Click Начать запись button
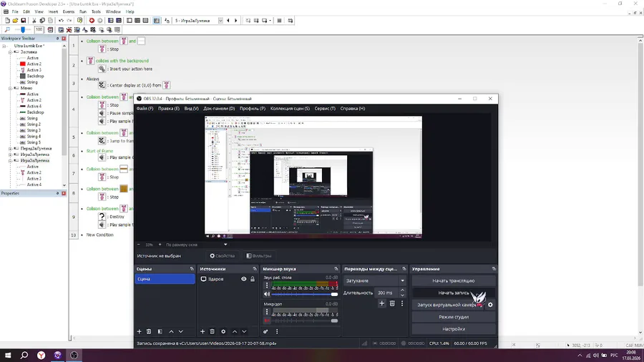This screenshot has height=362, width=644. click(x=454, y=293)
